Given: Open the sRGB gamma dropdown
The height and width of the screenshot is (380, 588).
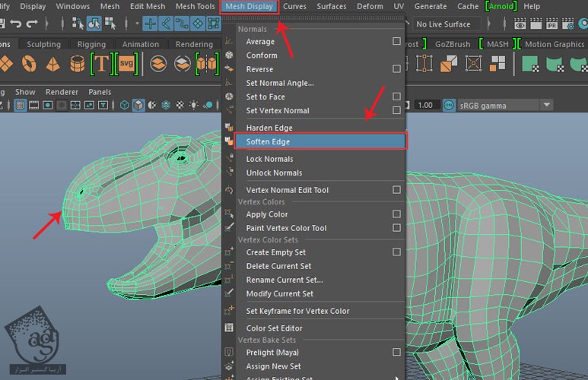Looking at the screenshot, I should click(546, 106).
